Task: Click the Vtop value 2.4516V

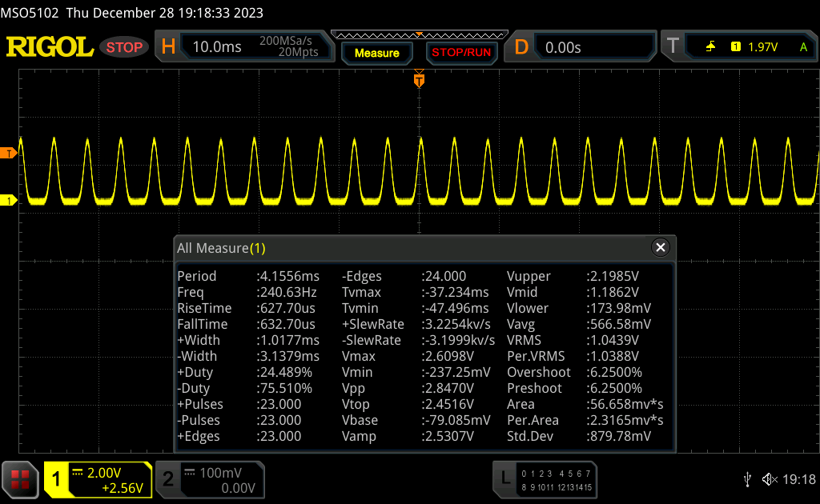Action: (x=448, y=404)
